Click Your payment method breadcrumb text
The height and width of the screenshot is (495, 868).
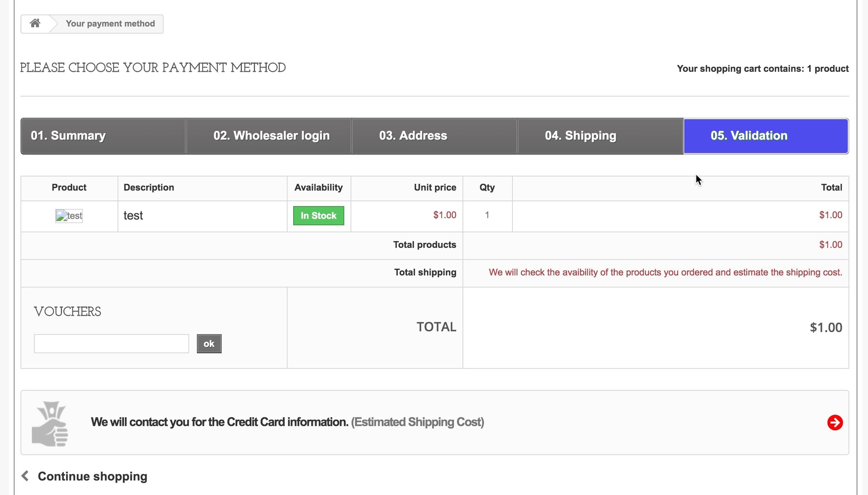(x=110, y=24)
